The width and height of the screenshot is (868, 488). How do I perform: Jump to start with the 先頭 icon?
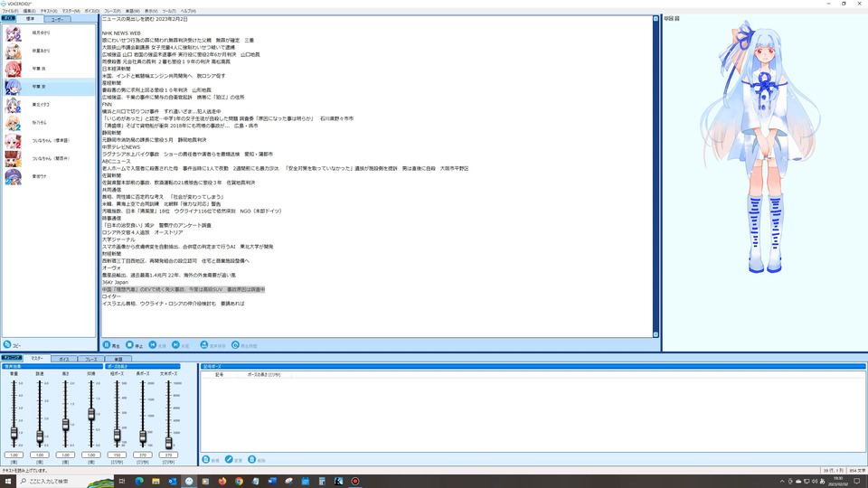point(153,344)
